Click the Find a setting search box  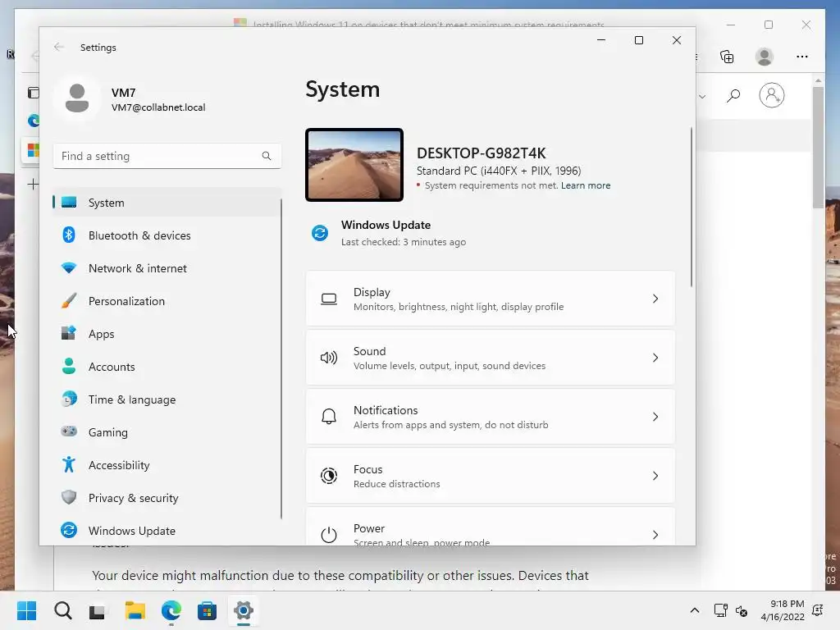[167, 156]
